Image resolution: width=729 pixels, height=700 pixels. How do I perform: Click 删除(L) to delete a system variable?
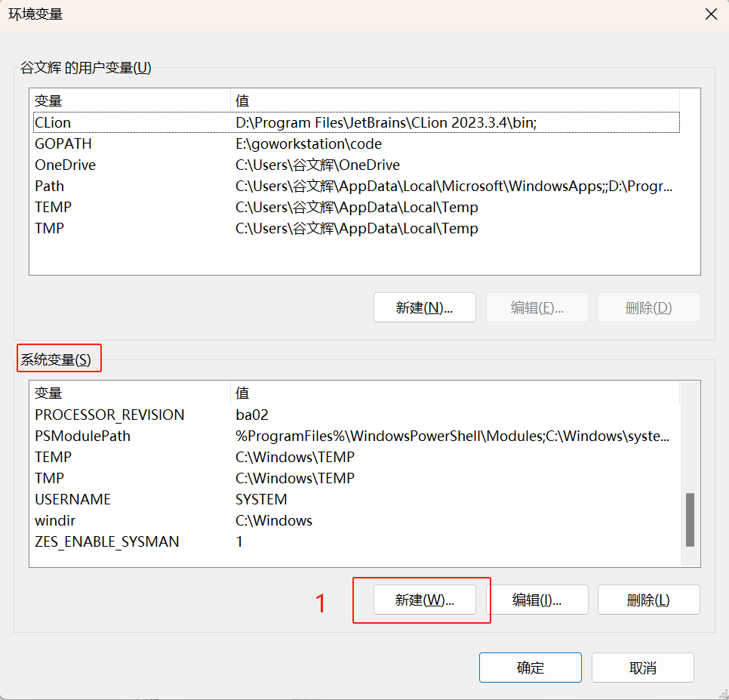tap(648, 600)
